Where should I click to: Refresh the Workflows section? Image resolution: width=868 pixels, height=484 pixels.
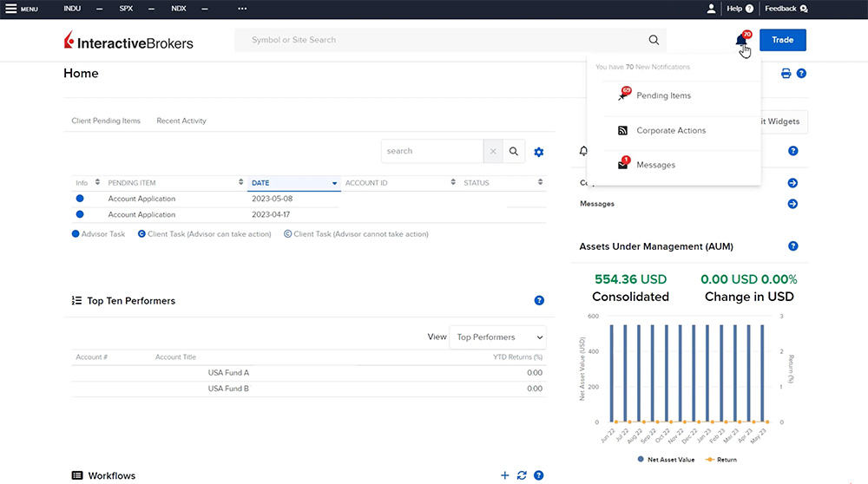tap(522, 475)
